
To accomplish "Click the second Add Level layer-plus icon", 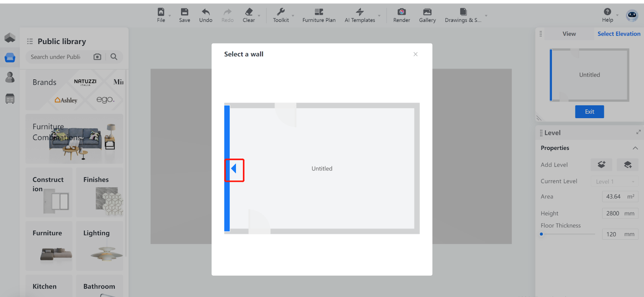I will pyautogui.click(x=627, y=164).
